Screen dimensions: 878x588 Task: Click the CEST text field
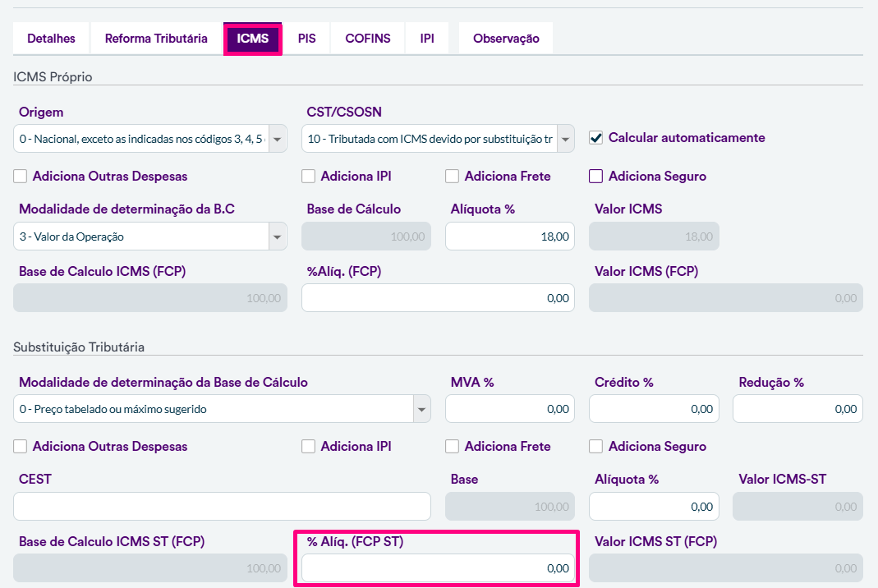(222, 507)
